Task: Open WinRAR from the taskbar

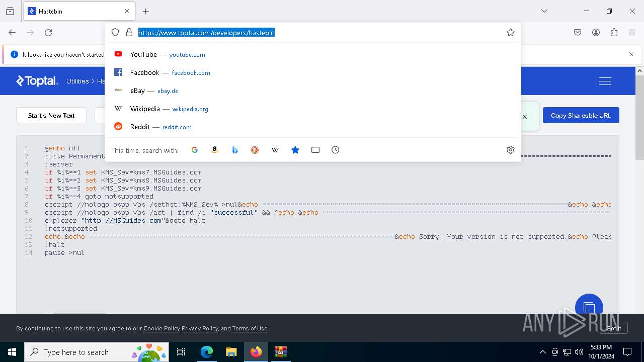Action: (281, 352)
